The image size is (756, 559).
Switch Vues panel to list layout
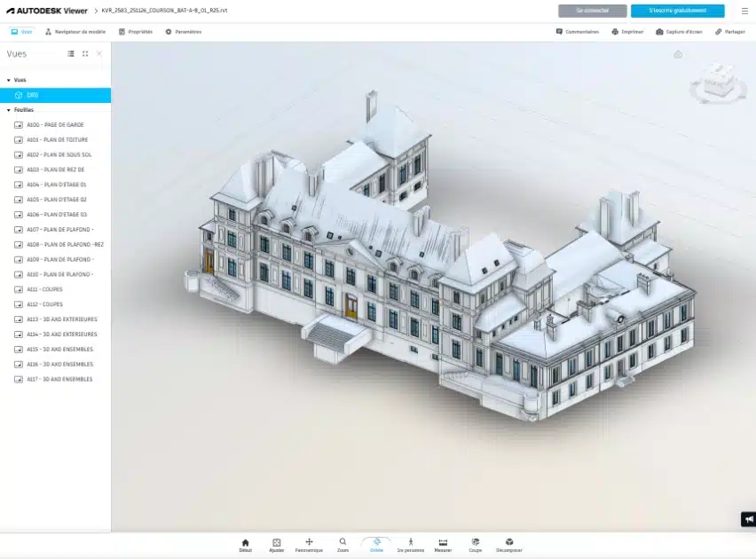pyautogui.click(x=71, y=53)
